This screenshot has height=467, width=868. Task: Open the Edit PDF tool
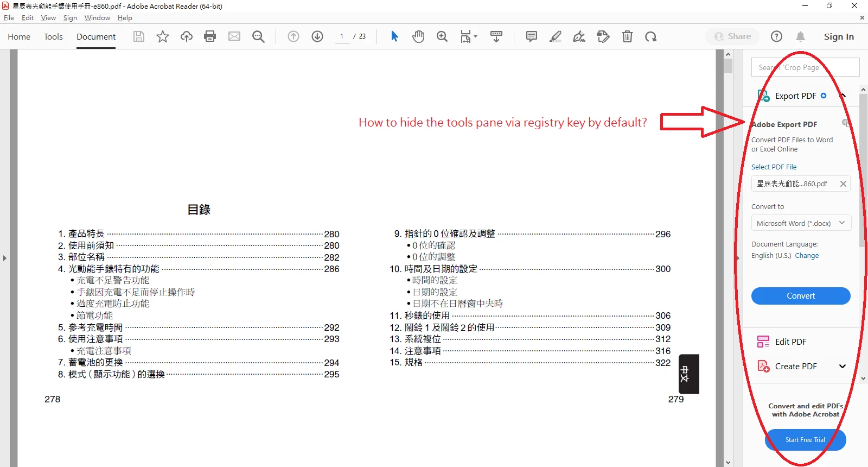[790, 342]
